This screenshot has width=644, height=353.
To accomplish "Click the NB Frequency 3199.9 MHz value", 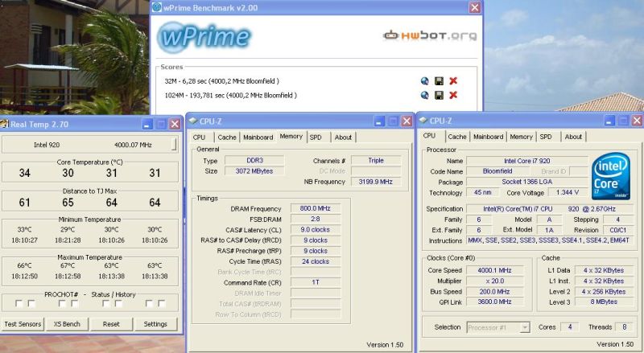I will [x=375, y=182].
